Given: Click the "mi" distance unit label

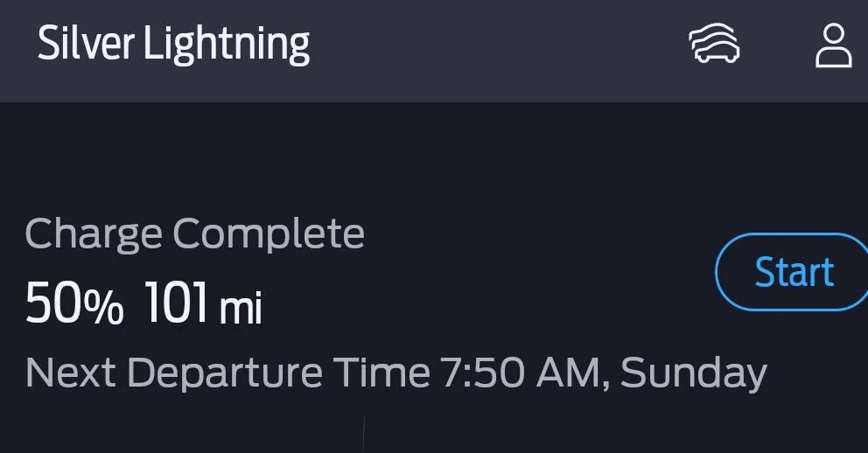Looking at the screenshot, I should click(x=241, y=308).
